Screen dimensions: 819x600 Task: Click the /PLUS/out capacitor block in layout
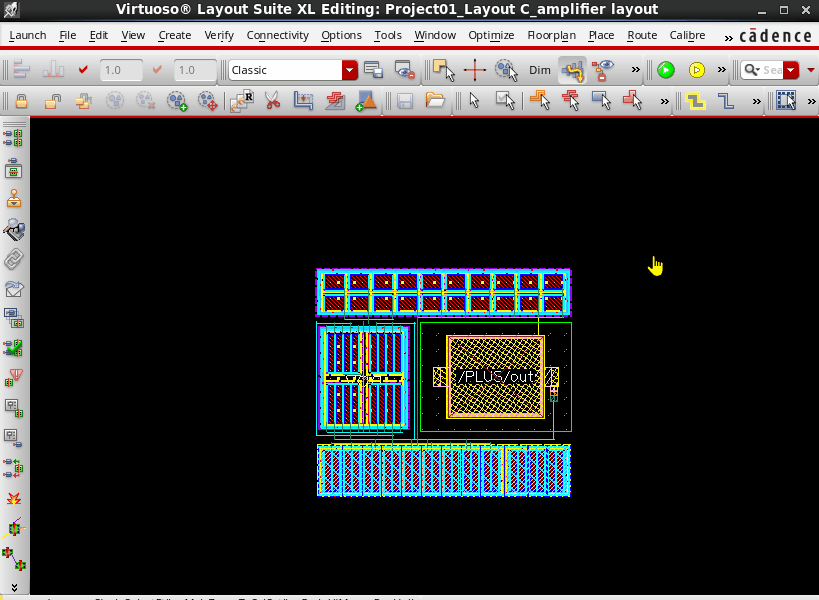[496, 376]
